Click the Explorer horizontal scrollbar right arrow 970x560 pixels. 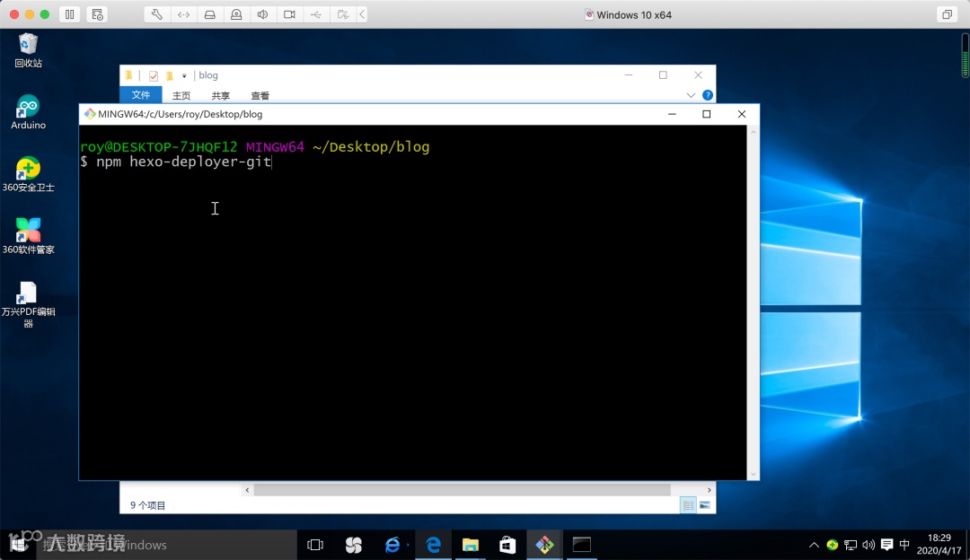709,490
